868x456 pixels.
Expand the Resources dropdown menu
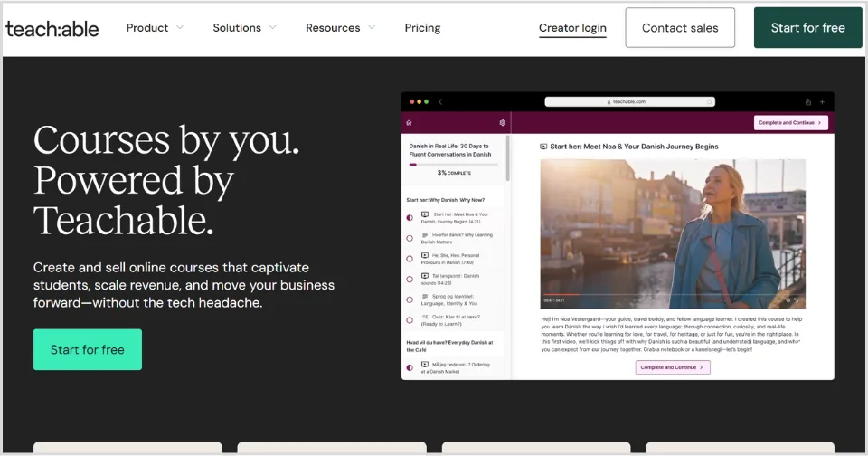click(340, 28)
